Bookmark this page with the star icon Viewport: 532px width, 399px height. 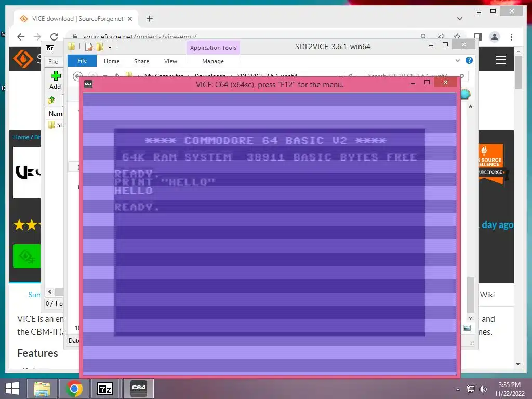[457, 37]
